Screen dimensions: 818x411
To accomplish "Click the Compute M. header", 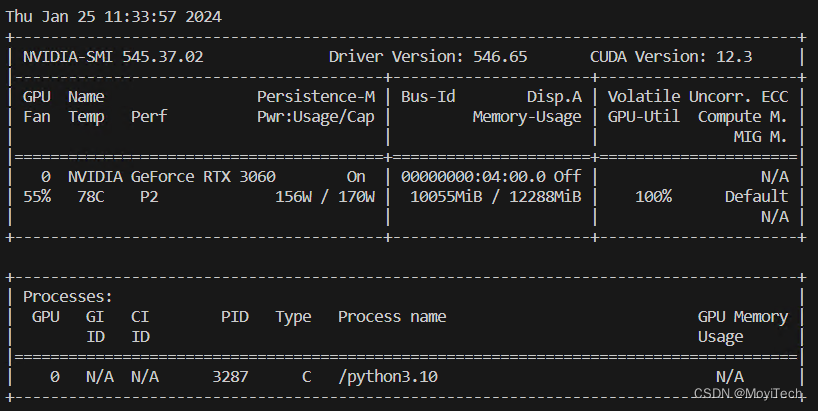I will point(743,117).
